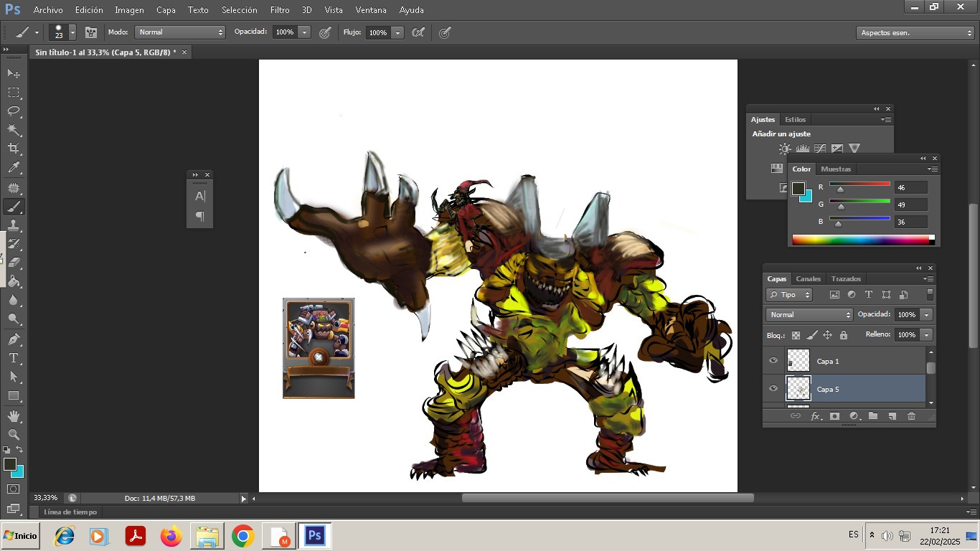This screenshot has height=551, width=980.
Task: Select the Rectangle shape tool
Action: (14, 395)
